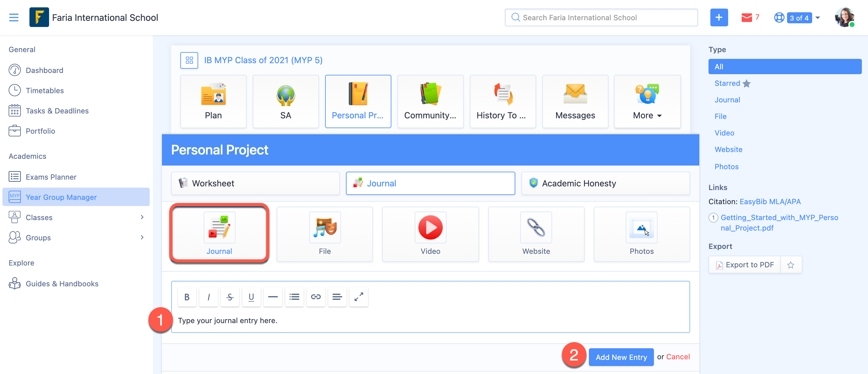Filter by Journal in the Type list
Viewport: 868px width, 374px height.
(727, 100)
